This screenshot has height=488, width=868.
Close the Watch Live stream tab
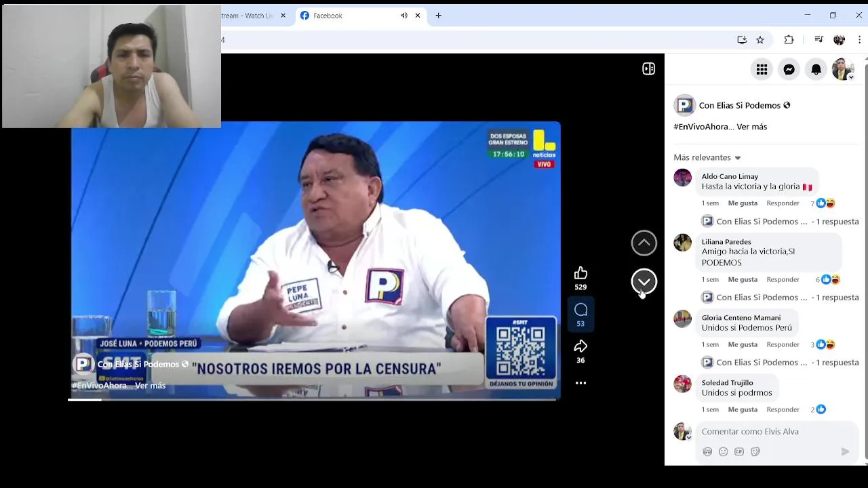283,16
